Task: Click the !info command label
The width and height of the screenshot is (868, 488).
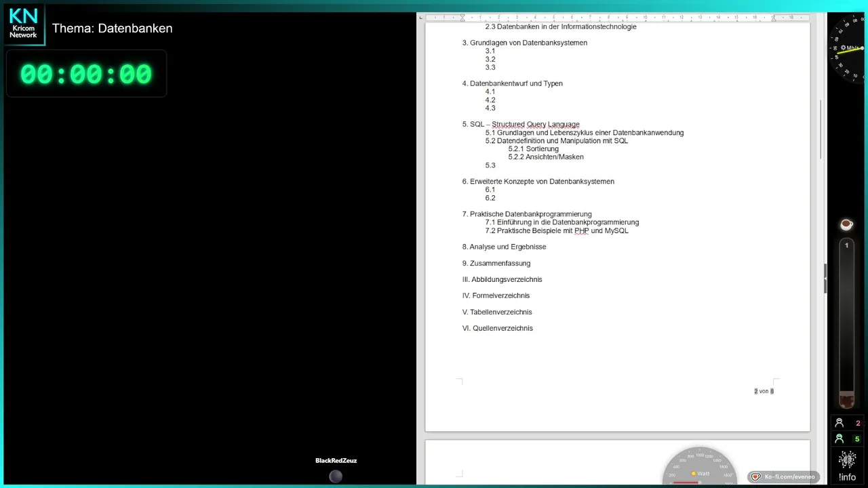Action: (847, 477)
